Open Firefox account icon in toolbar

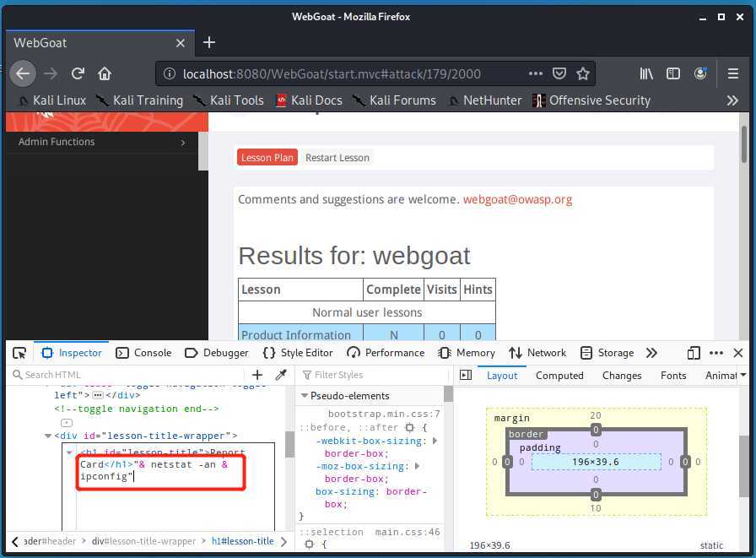(700, 73)
